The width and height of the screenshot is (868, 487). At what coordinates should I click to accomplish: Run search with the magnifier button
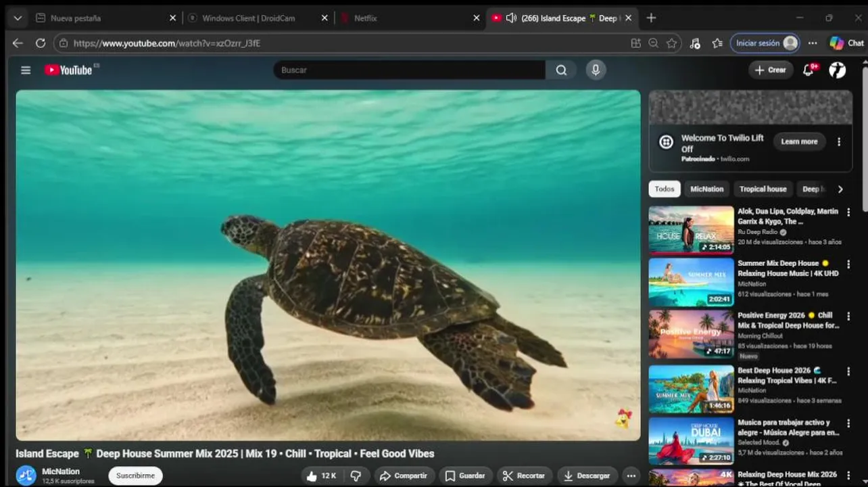point(561,70)
